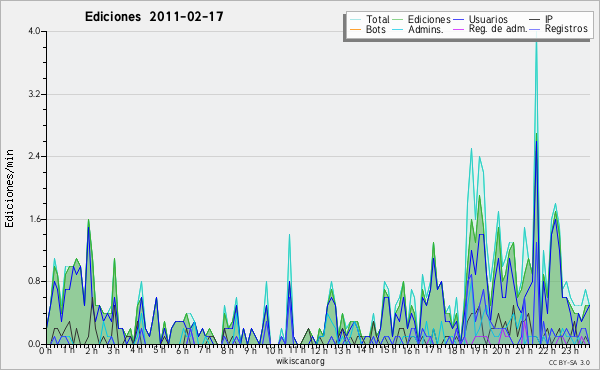
Task: Click the y-axis value 2.4
Action: pyautogui.click(x=34, y=156)
